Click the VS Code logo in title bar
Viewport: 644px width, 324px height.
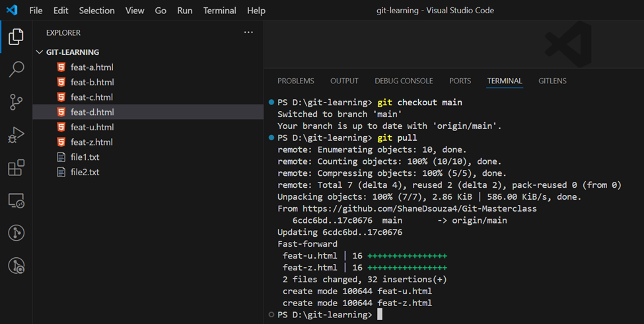[12, 10]
